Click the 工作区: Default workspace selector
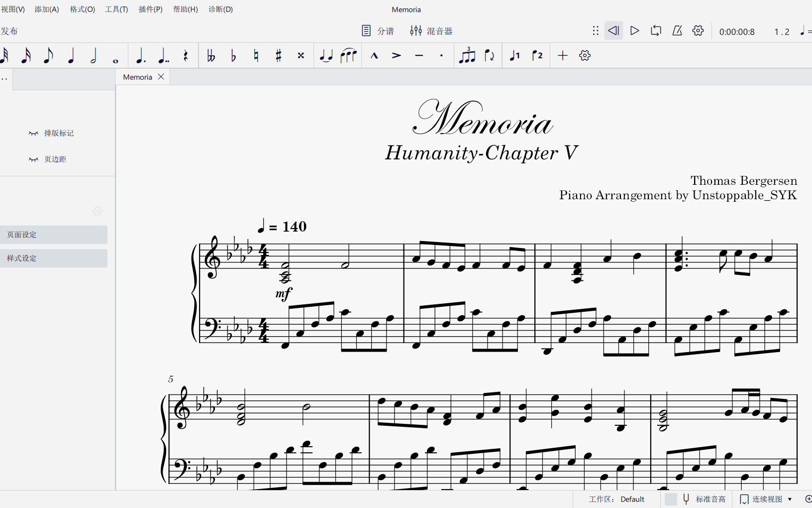The image size is (812, 508). (x=616, y=499)
